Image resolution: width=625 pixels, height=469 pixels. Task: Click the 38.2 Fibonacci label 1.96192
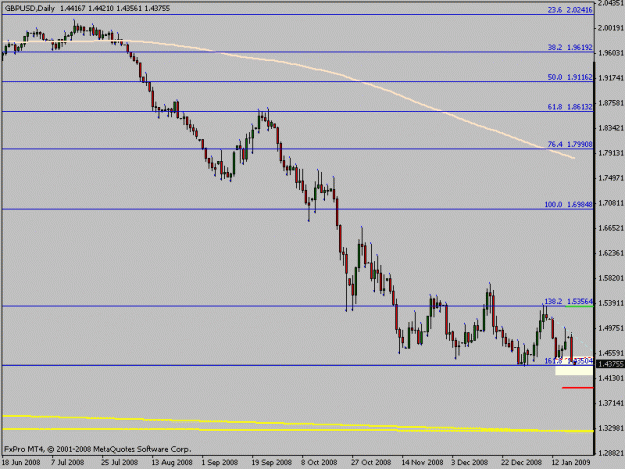coord(570,47)
